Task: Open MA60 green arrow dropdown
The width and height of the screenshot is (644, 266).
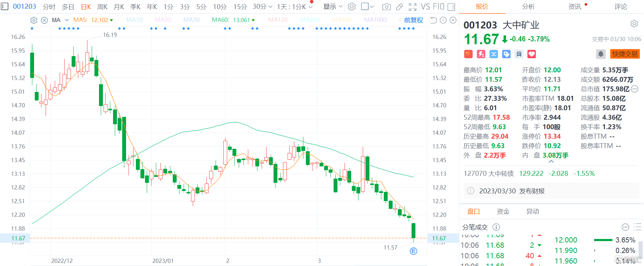Action: (253, 20)
